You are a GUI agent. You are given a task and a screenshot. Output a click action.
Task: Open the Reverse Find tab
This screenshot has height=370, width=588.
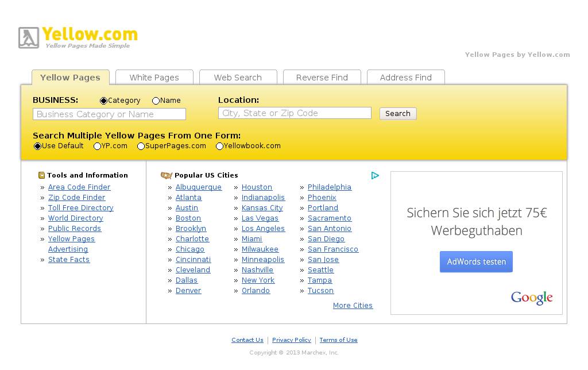[322, 78]
